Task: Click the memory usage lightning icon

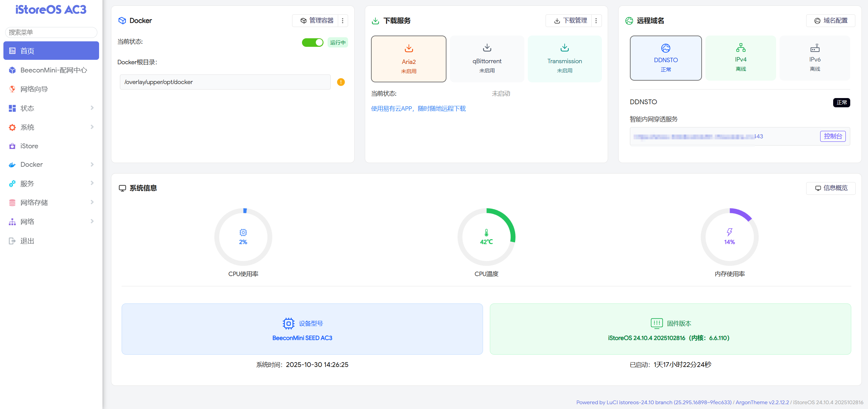Action: [x=729, y=232]
